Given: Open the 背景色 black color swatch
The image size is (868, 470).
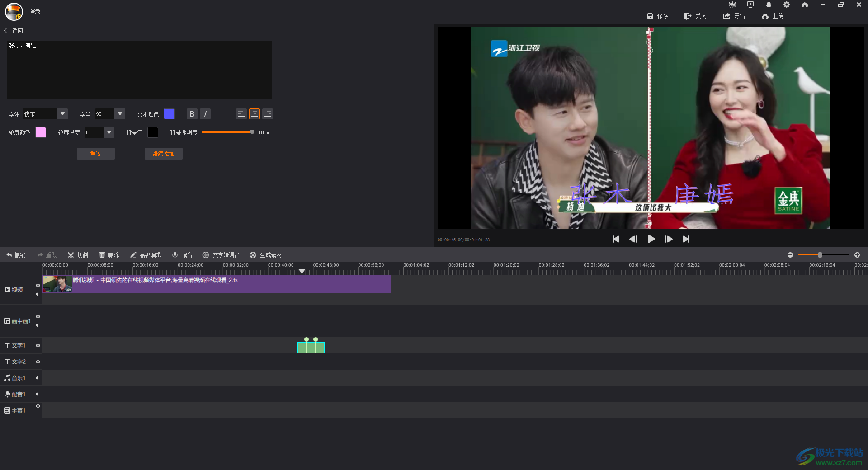Looking at the screenshot, I should (153, 132).
